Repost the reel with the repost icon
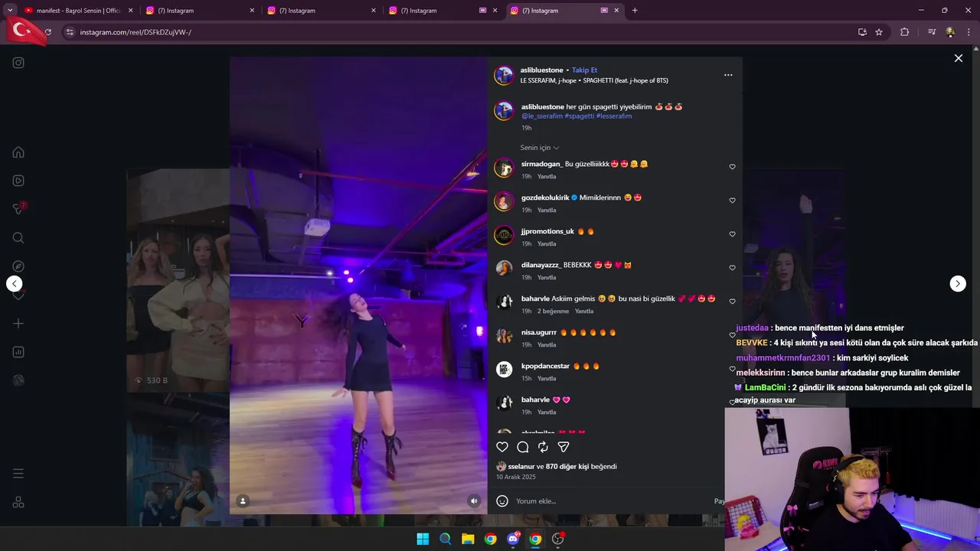The height and width of the screenshot is (551, 980). coord(543,447)
